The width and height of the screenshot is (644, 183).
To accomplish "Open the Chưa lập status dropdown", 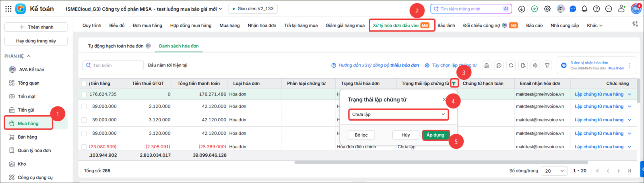I will tap(398, 114).
